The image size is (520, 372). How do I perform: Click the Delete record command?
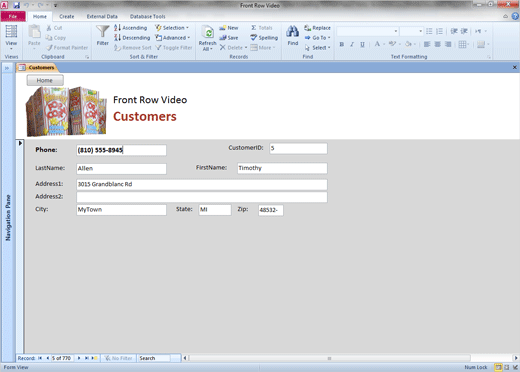click(231, 48)
